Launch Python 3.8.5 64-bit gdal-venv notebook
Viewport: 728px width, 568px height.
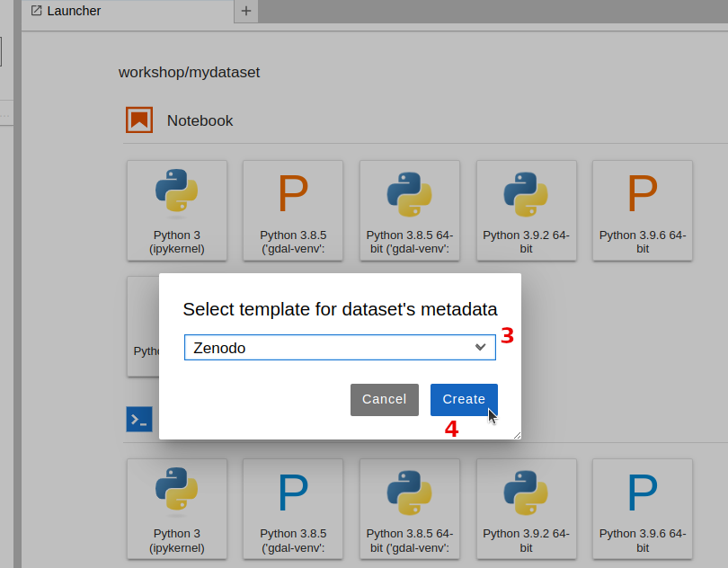click(410, 210)
